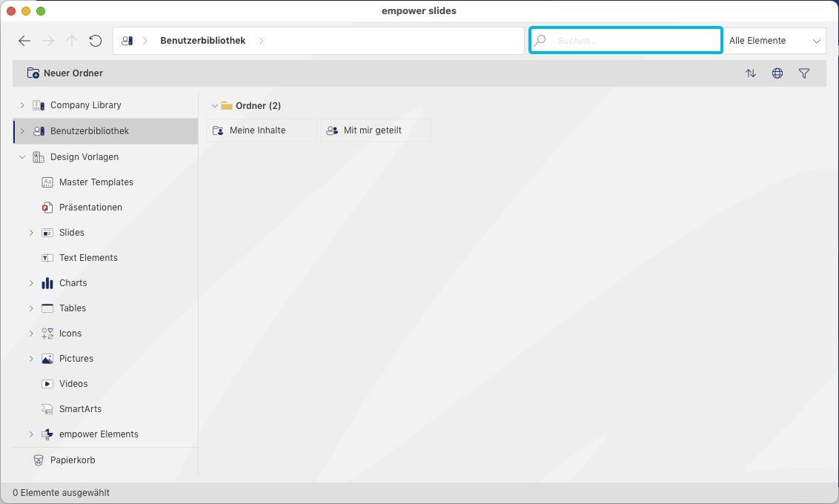This screenshot has height=504, width=839.
Task: Expand the empower Elements tree node
Action: [31, 434]
